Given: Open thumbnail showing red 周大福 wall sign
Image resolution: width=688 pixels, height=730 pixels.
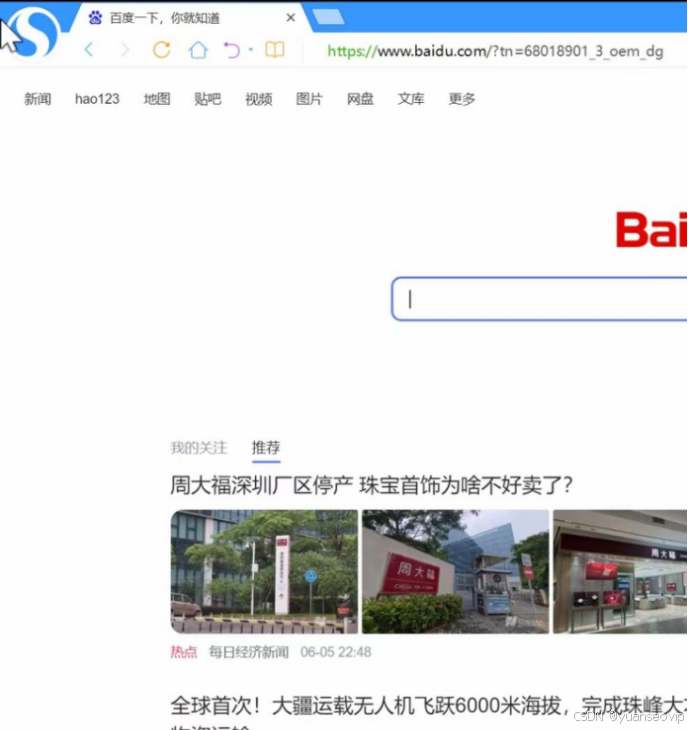Looking at the screenshot, I should [x=456, y=572].
